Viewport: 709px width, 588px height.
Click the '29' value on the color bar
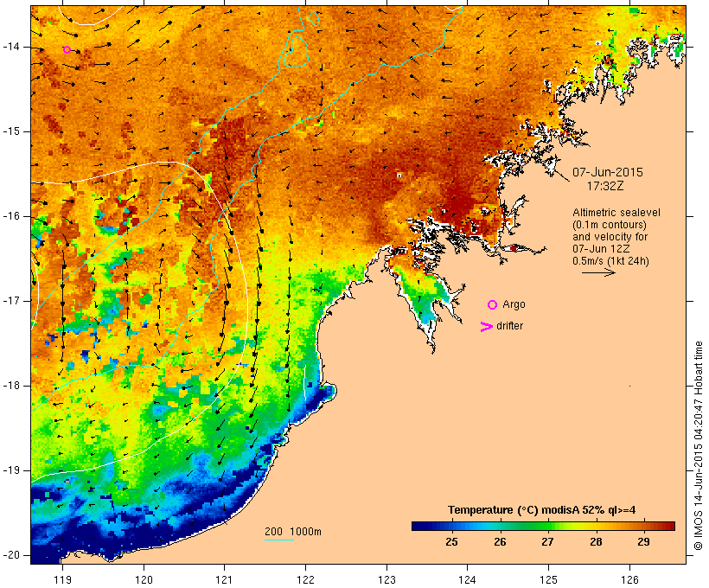[x=643, y=542]
